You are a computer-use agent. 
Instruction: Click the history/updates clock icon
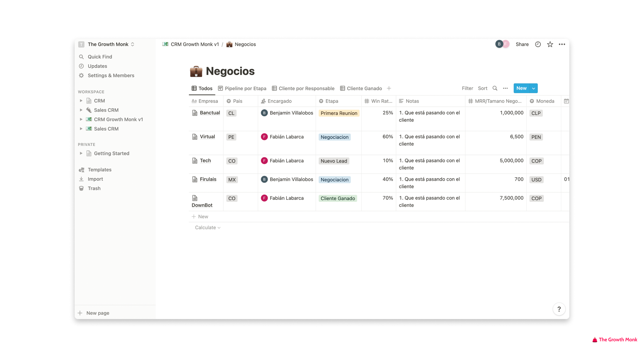[x=538, y=44]
